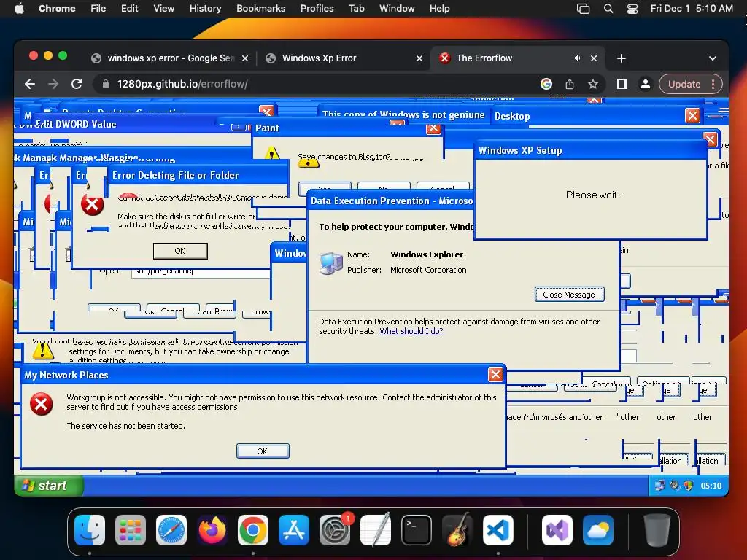Image resolution: width=747 pixels, height=560 pixels.
Task: Launch GarageBand from the dock
Action: pos(457,530)
